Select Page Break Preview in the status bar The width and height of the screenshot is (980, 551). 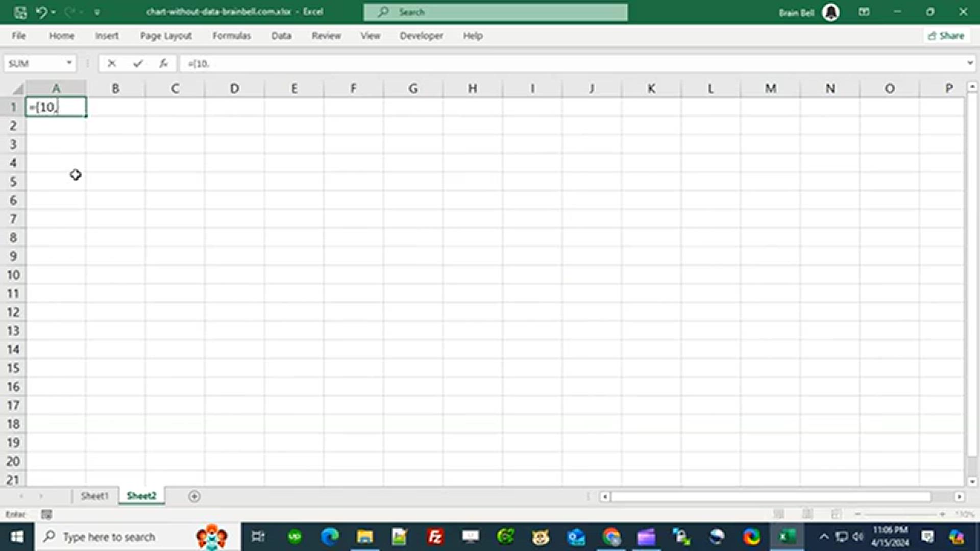[x=836, y=514]
